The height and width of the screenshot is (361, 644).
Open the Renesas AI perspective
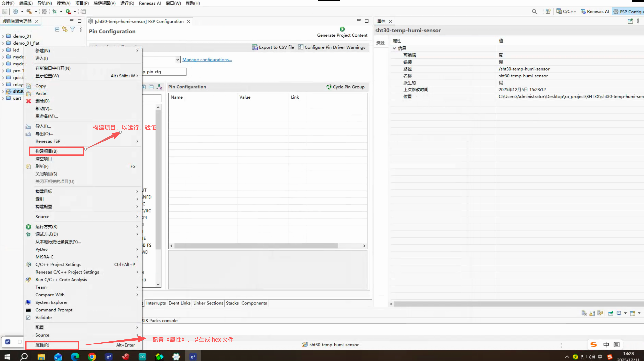pyautogui.click(x=595, y=11)
